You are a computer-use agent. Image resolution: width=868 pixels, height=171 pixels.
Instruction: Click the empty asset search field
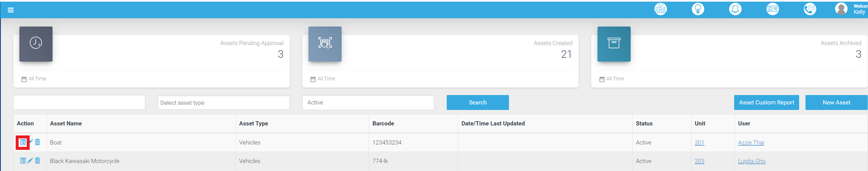tap(79, 102)
